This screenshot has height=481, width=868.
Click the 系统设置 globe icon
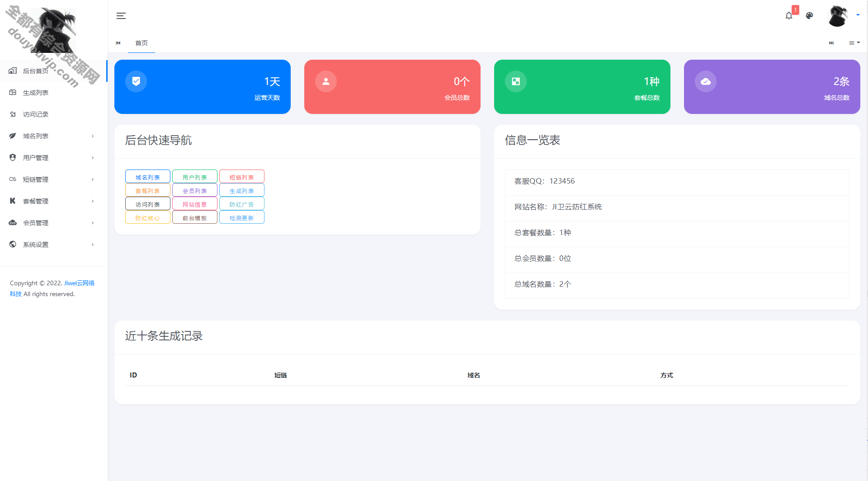point(13,244)
